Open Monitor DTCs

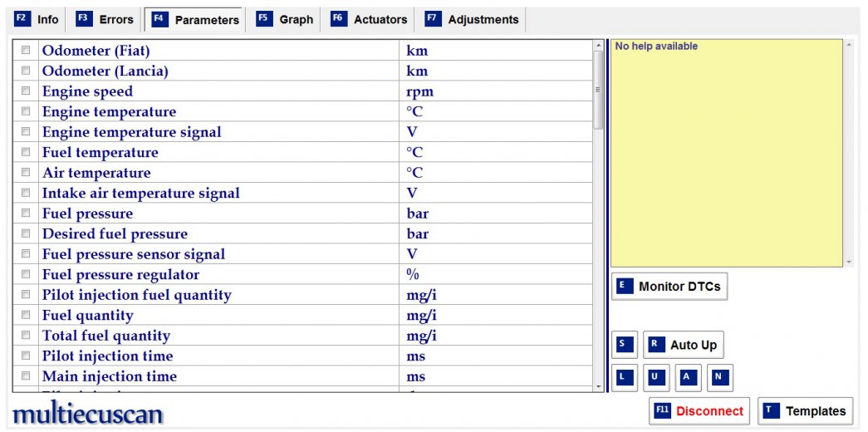point(669,287)
